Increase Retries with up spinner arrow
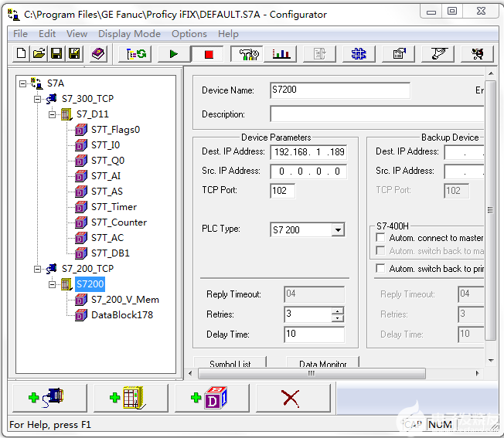The image size is (504, 438). coord(337,311)
